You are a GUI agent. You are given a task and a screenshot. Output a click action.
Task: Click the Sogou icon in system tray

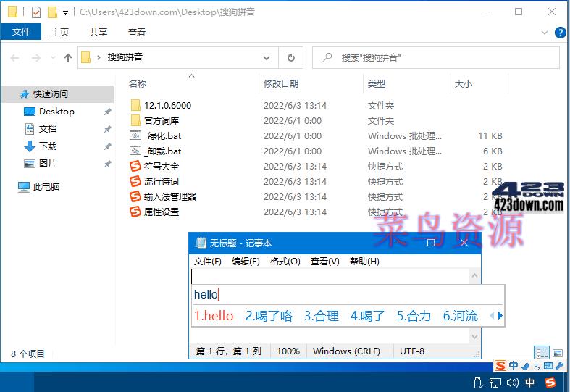pos(550,383)
